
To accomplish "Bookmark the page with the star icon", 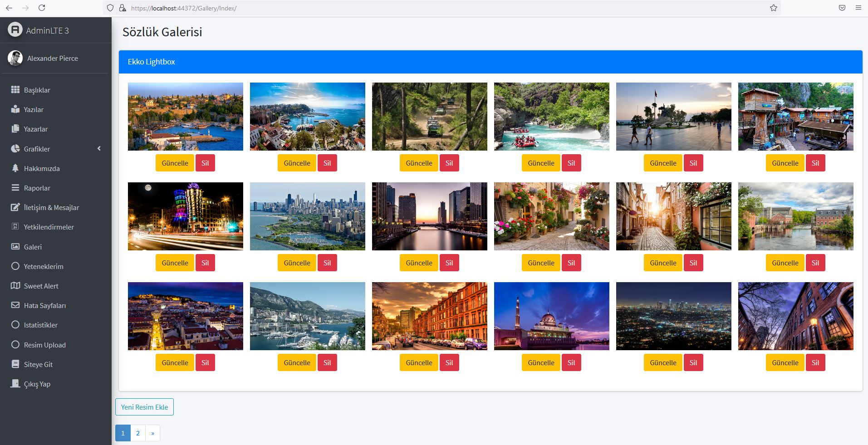I will [x=774, y=8].
